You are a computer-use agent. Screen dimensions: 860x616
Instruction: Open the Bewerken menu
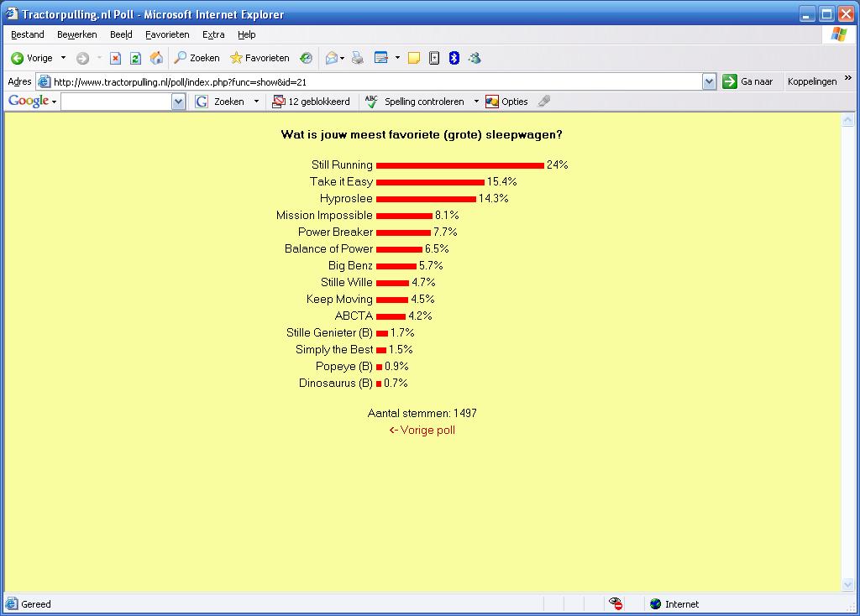76,34
